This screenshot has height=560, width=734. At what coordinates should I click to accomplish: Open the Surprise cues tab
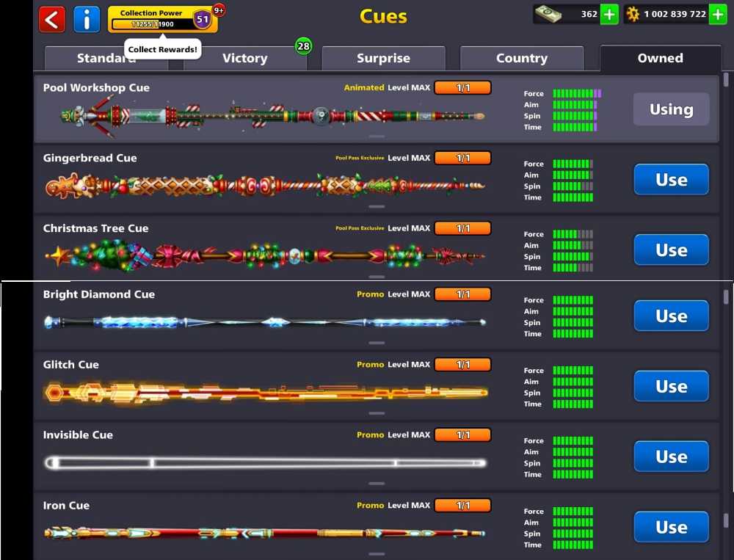(383, 58)
